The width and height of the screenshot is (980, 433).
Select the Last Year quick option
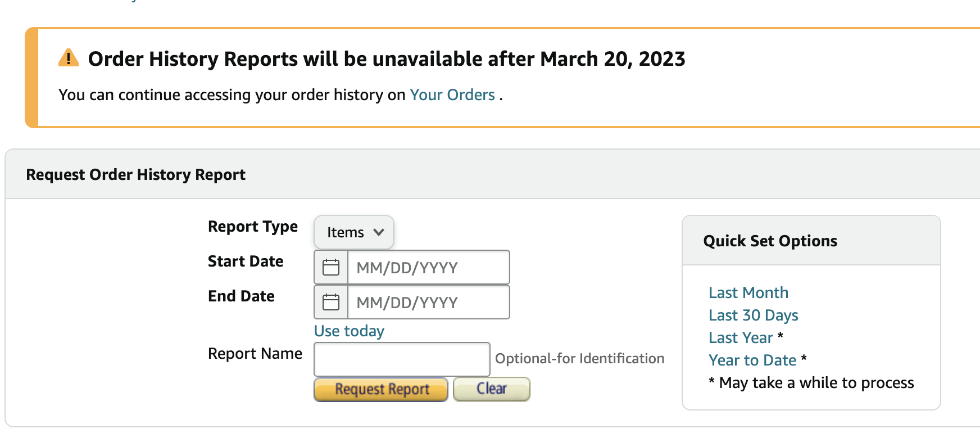pos(741,337)
